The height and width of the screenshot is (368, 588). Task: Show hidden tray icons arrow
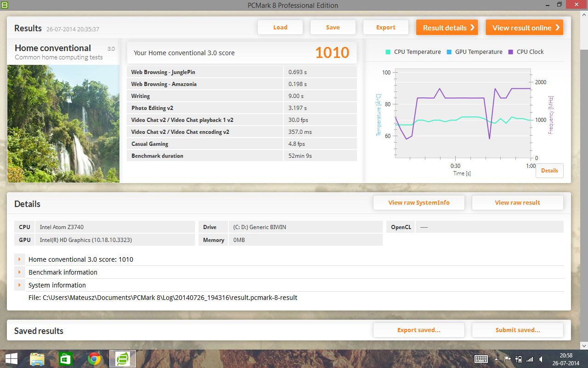496,359
